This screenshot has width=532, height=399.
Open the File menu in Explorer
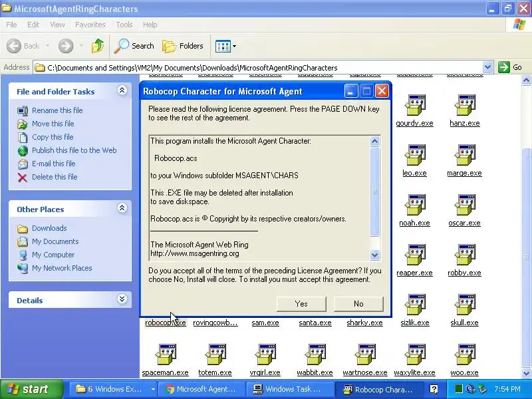click(x=11, y=25)
